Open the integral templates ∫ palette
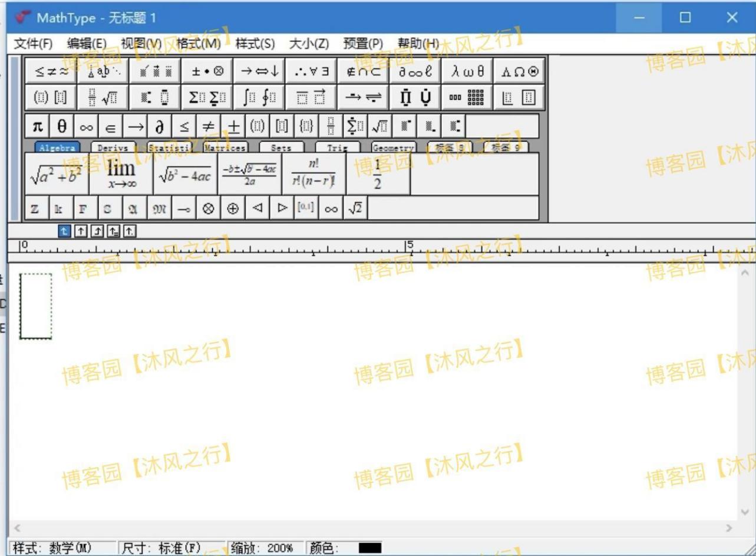This screenshot has width=756, height=556. [x=259, y=97]
